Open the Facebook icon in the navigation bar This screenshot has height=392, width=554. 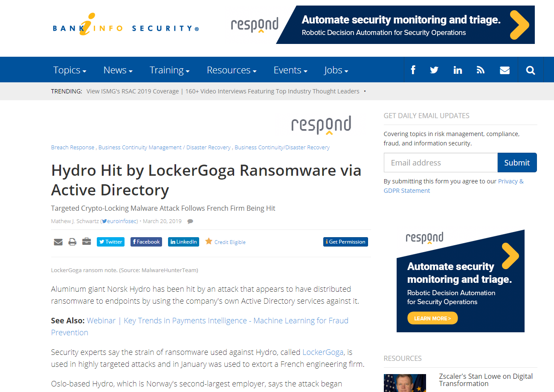coord(413,70)
